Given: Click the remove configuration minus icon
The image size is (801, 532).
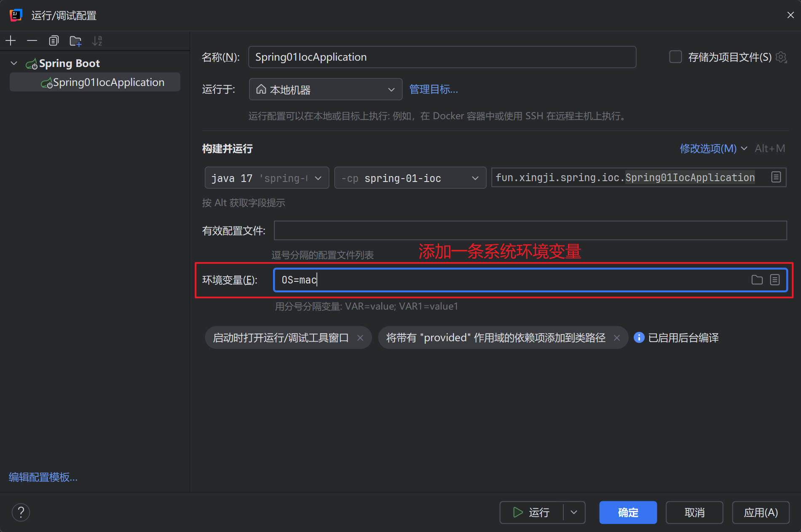Looking at the screenshot, I should coord(32,41).
